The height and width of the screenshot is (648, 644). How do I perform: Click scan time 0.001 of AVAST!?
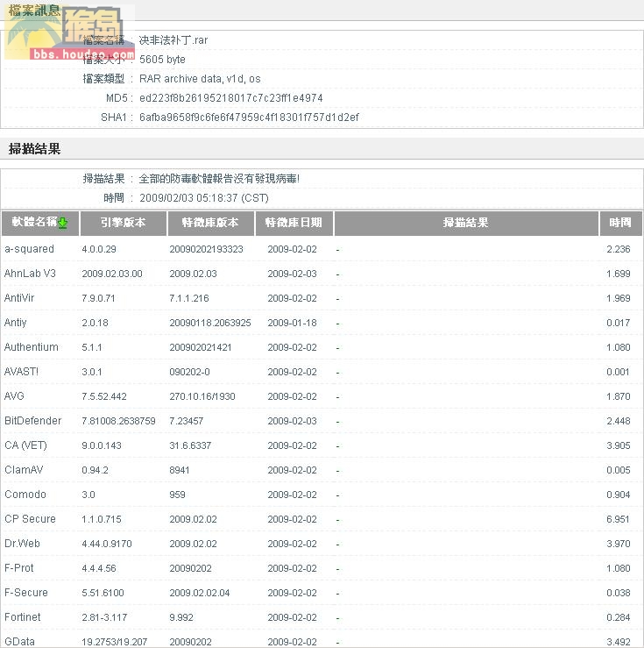[x=618, y=372]
